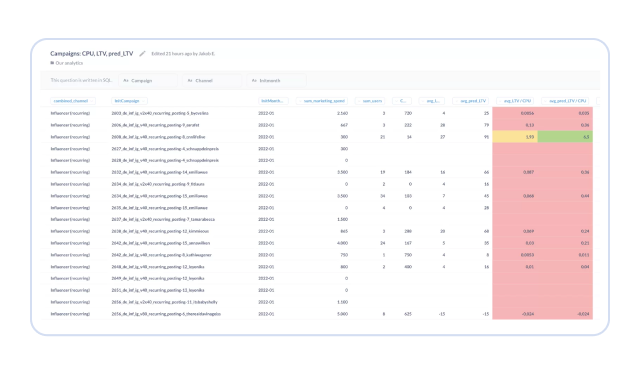Focus the Channel filter field
Viewport: 640px width, 366px height.
(x=212, y=80)
